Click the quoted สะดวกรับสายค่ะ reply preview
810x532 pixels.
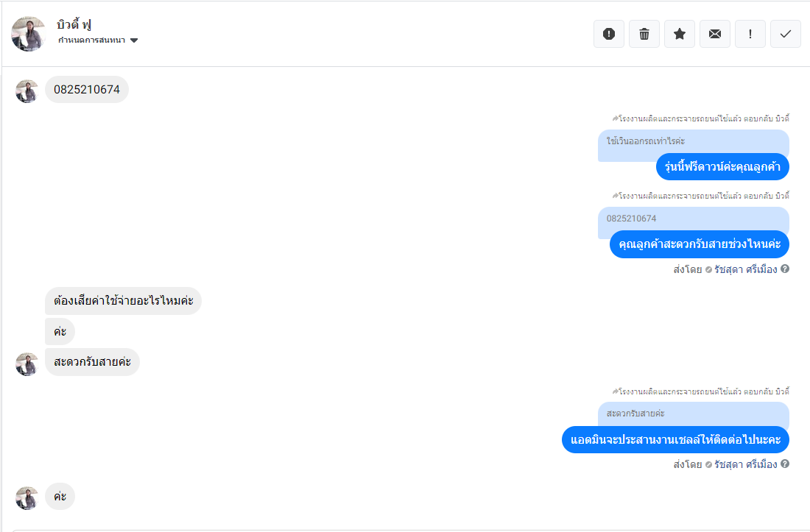click(636, 414)
